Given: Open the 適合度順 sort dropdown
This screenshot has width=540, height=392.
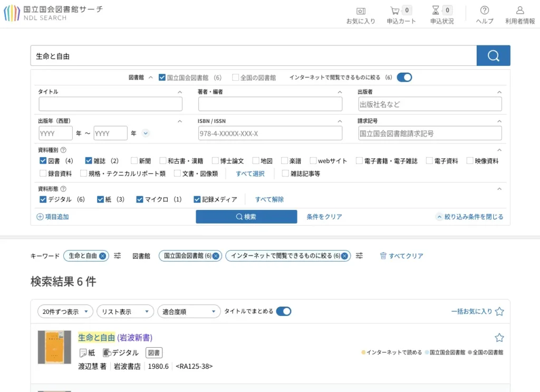Looking at the screenshot, I should (189, 312).
